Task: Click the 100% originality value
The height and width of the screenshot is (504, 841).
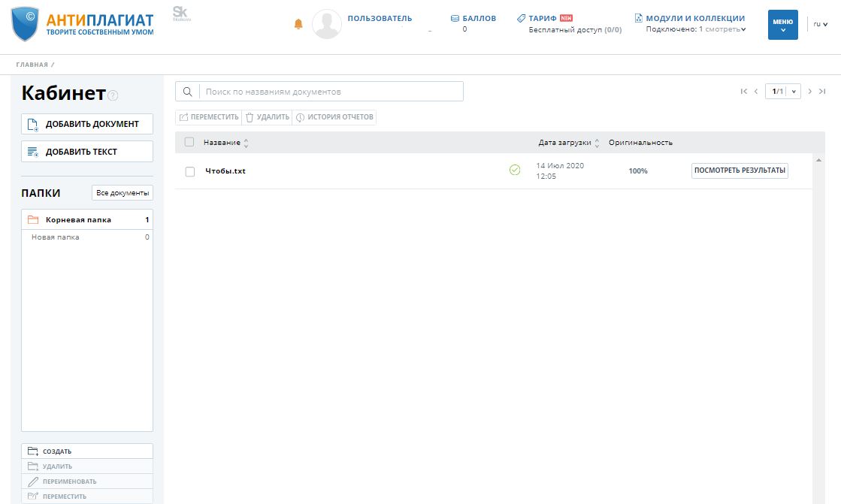Action: pyautogui.click(x=638, y=171)
